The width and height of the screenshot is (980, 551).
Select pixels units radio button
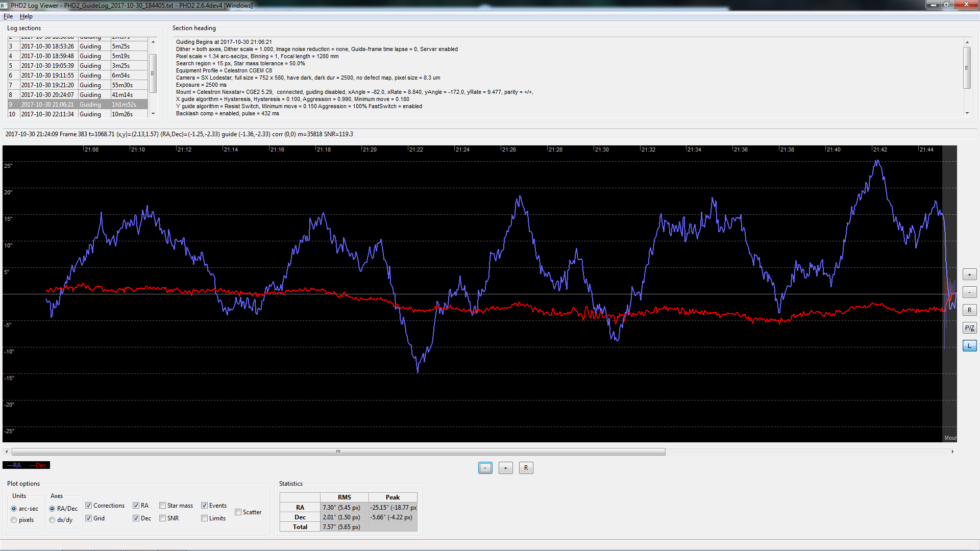[14, 520]
